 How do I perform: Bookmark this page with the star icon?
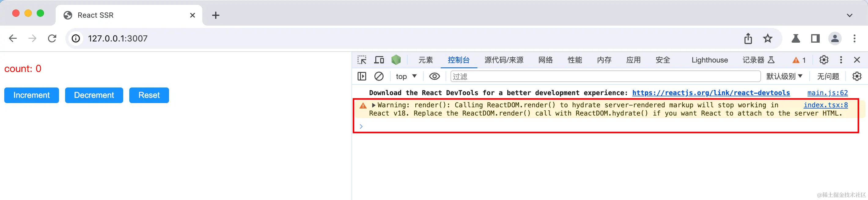[x=767, y=38]
